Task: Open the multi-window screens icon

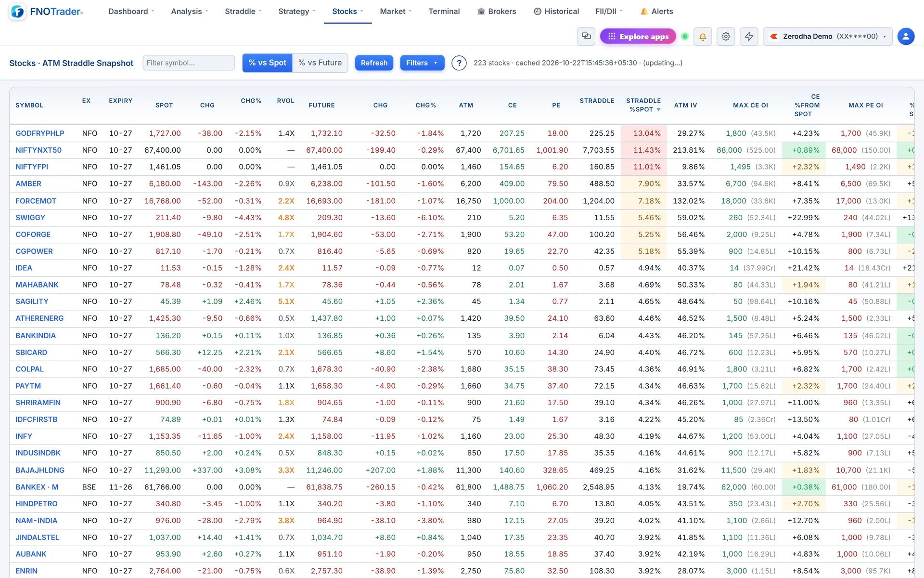Action: coord(586,36)
